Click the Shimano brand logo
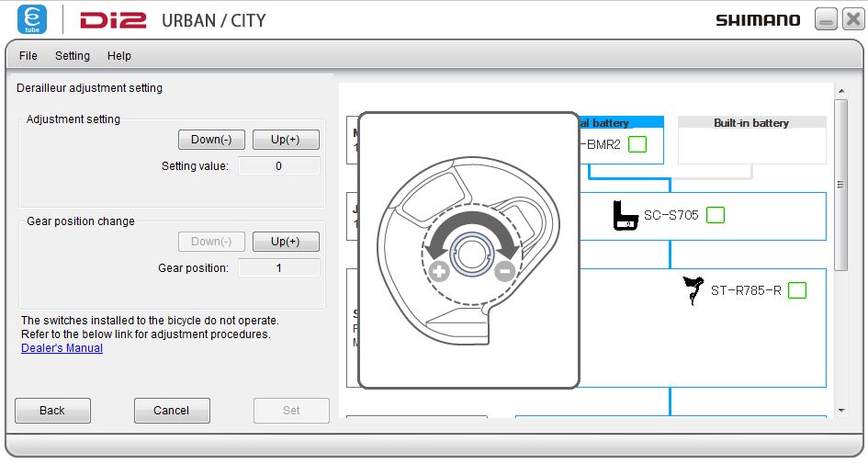Image resolution: width=868 pixels, height=464 pixels. pyautogui.click(x=758, y=20)
